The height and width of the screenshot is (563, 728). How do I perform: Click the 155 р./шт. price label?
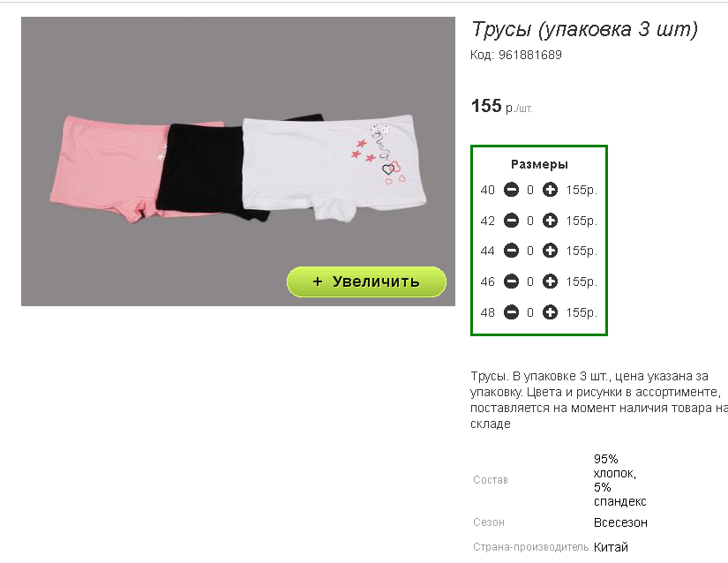pos(501,106)
